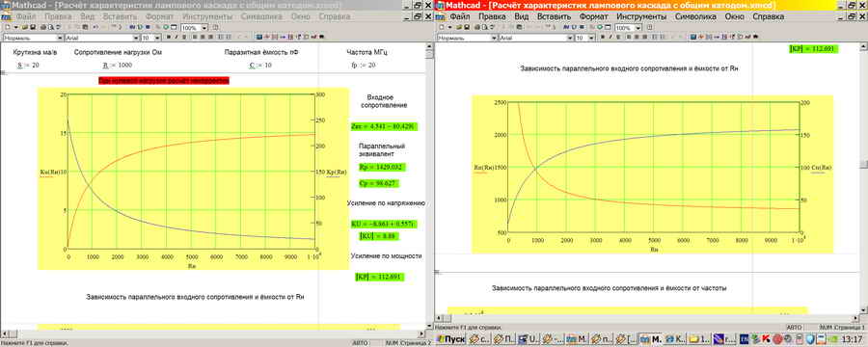Toggle Bold formatting in right window

pos(602,37)
